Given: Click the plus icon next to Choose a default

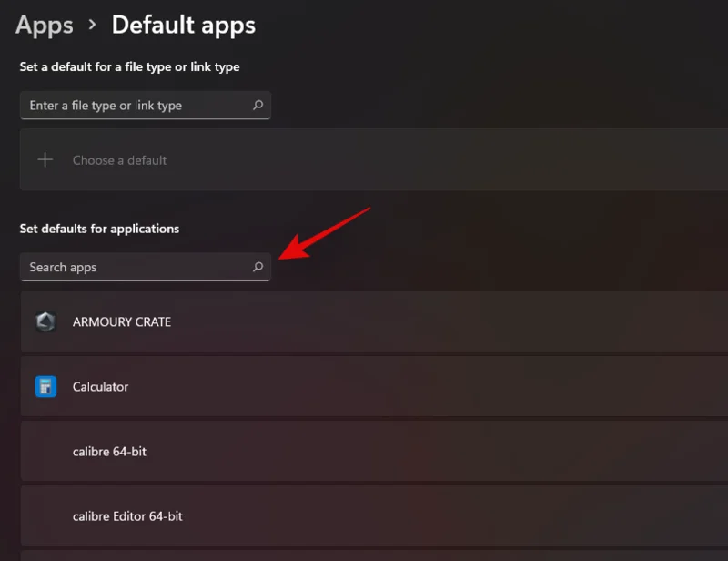Looking at the screenshot, I should (44, 158).
